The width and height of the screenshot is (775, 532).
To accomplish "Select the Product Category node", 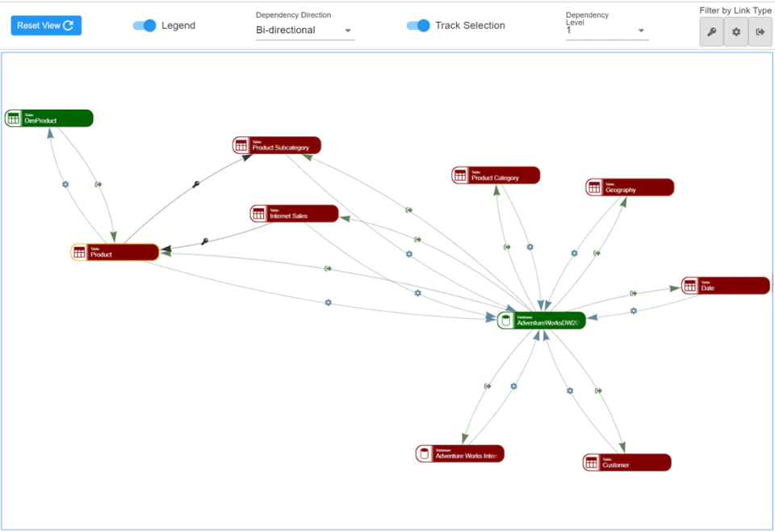I will point(496,175).
